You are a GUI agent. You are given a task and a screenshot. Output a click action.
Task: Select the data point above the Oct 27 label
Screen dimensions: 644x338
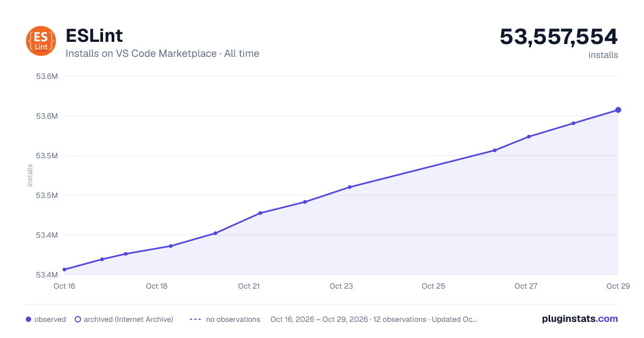click(x=529, y=137)
